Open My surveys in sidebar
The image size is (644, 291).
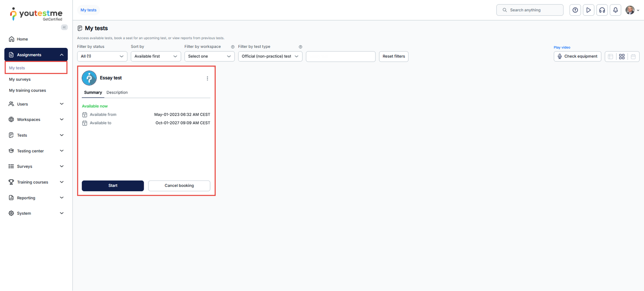click(x=20, y=80)
